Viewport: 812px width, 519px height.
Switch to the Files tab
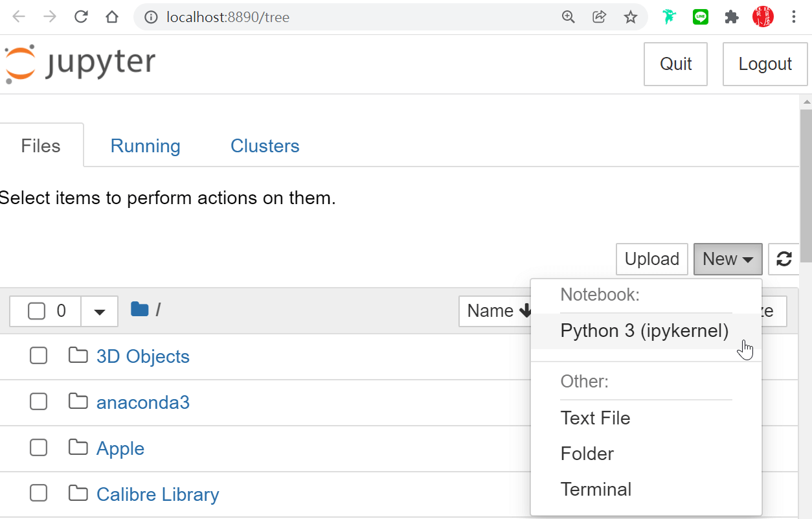pos(41,146)
